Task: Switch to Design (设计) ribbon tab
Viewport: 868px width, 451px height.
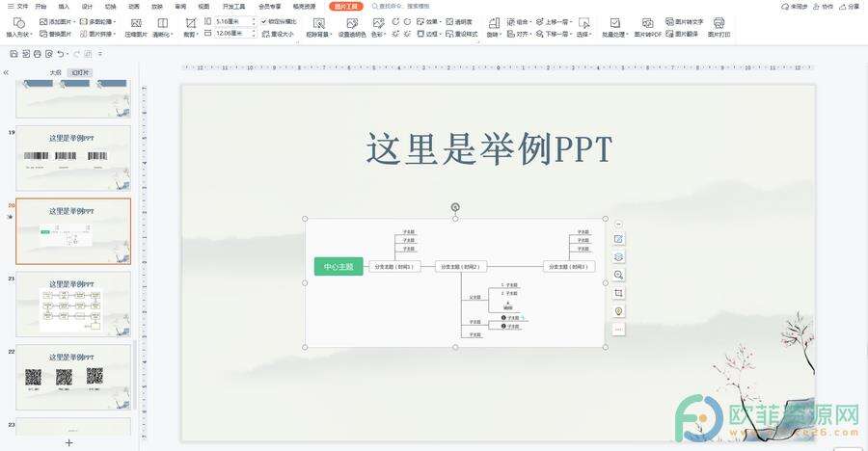Action: click(88, 7)
